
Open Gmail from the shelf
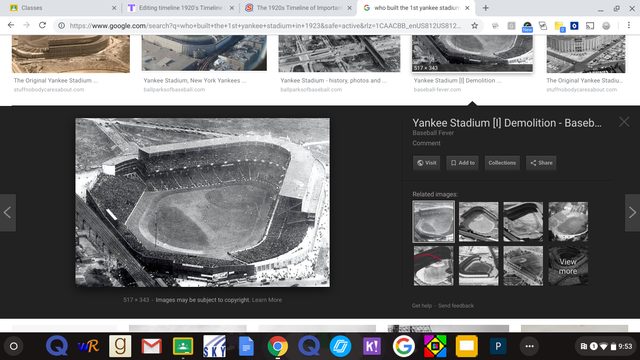click(151, 346)
